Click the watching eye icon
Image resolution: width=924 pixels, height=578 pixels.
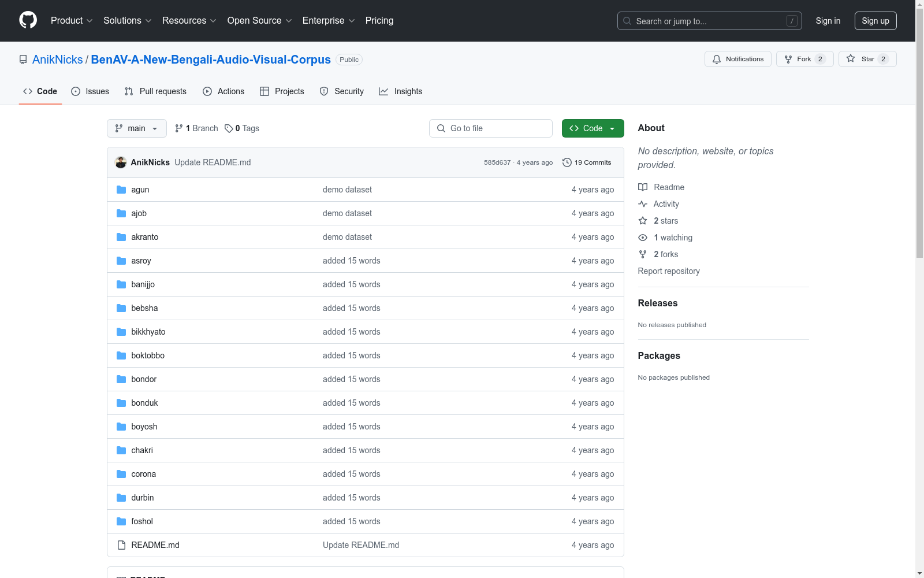pos(643,238)
